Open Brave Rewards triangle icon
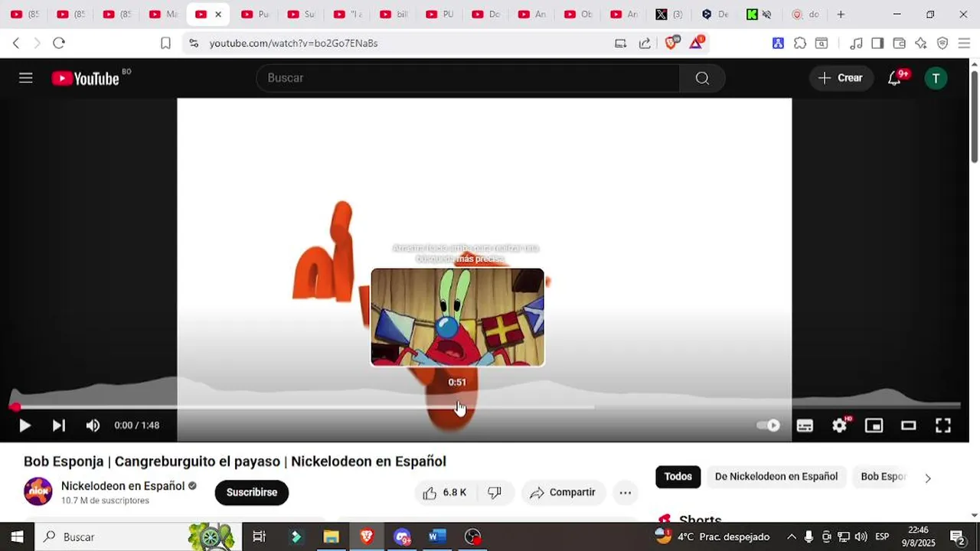This screenshot has width=980, height=551. pyautogui.click(x=697, y=43)
